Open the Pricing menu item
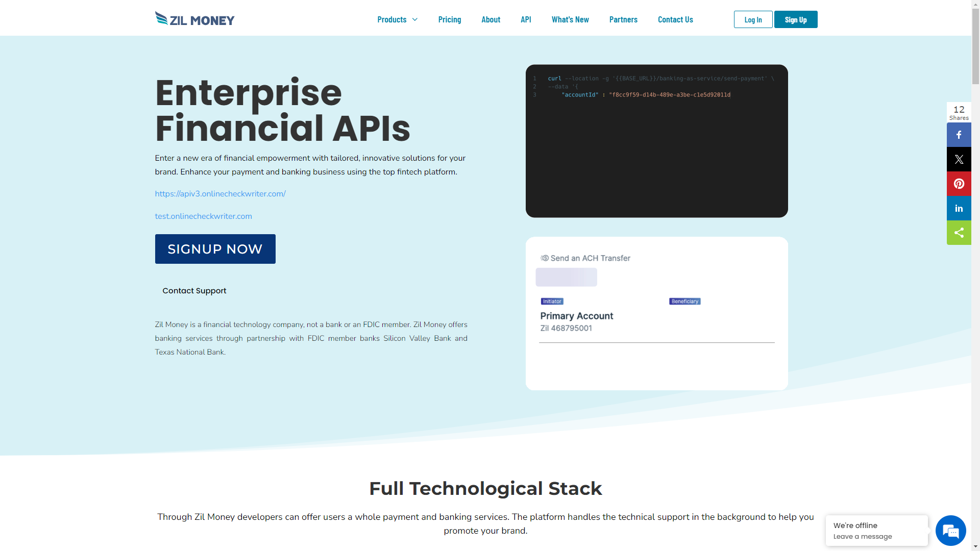980x551 pixels. 449,19
